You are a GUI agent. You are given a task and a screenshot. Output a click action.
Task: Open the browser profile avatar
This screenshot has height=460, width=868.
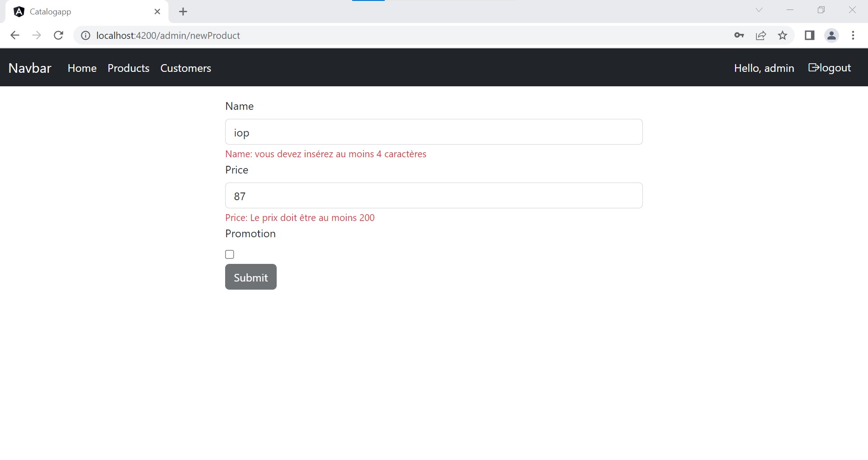coord(831,35)
